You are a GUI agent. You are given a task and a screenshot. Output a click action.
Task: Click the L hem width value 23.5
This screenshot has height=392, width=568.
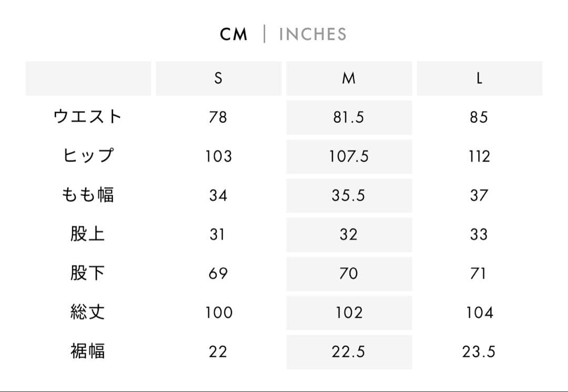point(479,351)
